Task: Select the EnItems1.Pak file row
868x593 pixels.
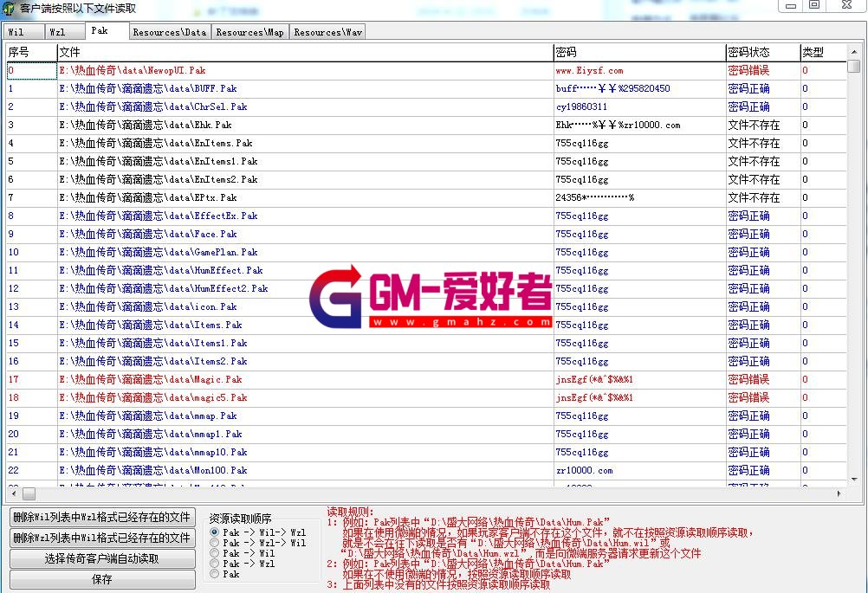Action: pyautogui.click(x=425, y=162)
